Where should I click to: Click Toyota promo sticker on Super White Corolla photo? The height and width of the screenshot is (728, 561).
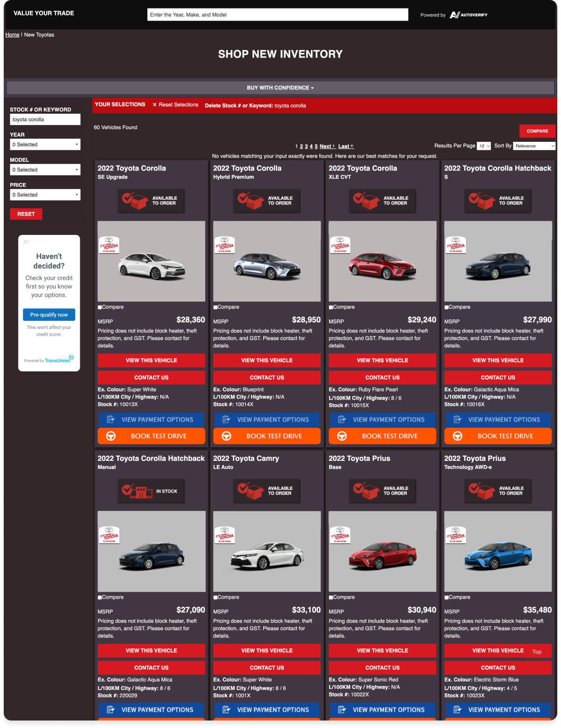coord(108,245)
